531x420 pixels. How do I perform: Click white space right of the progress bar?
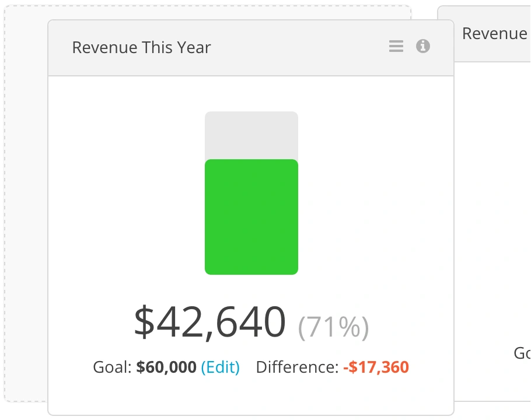coord(372,193)
